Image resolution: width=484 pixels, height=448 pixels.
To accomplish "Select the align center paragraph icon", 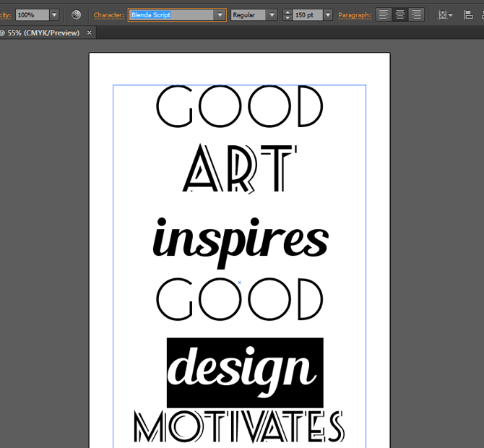I will click(x=399, y=14).
